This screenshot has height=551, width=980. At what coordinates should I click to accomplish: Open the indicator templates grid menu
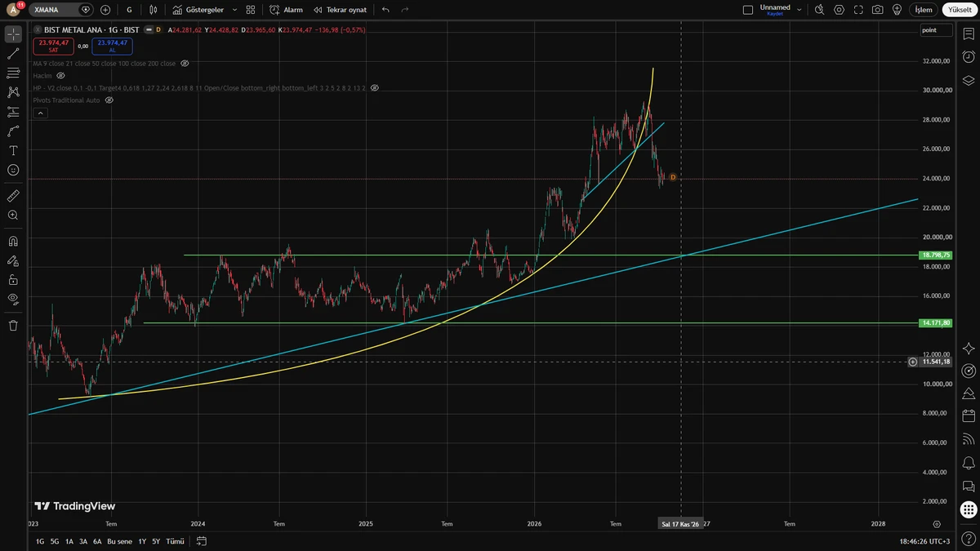[x=251, y=10]
